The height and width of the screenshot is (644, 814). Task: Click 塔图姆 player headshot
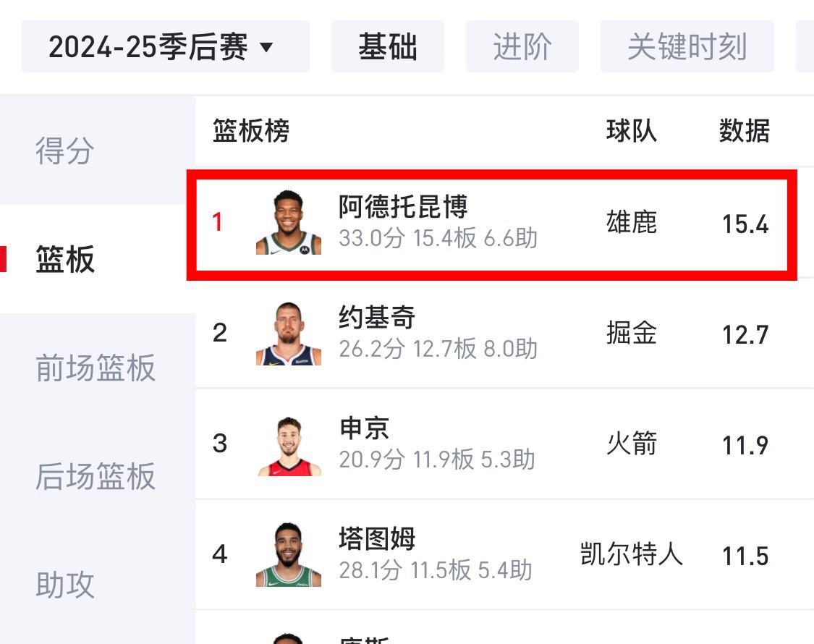pyautogui.click(x=289, y=555)
